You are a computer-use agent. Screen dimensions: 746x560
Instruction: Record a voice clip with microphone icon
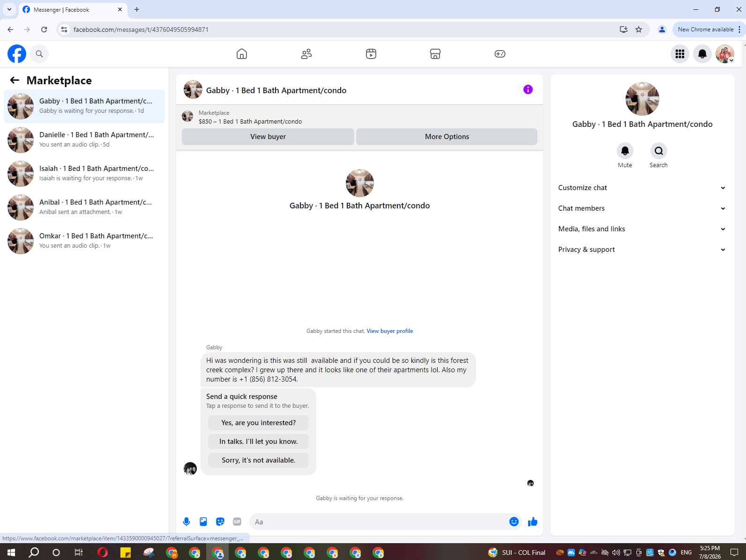coord(186,522)
